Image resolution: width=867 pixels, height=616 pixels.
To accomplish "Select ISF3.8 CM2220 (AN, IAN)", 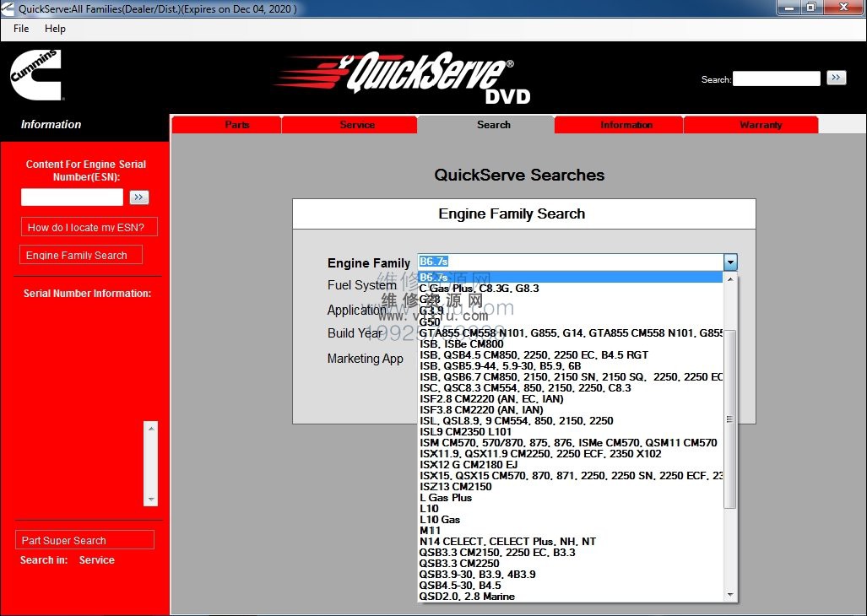I will click(570, 410).
